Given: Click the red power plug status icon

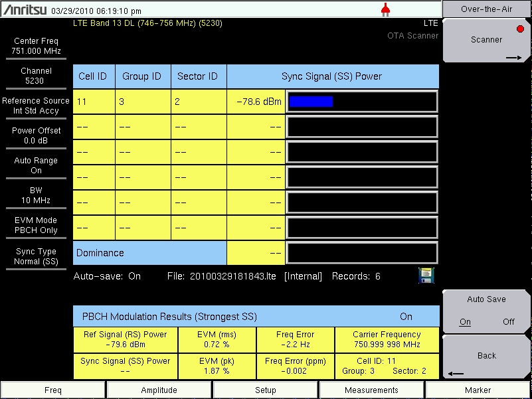Looking at the screenshot, I should 385,9.
